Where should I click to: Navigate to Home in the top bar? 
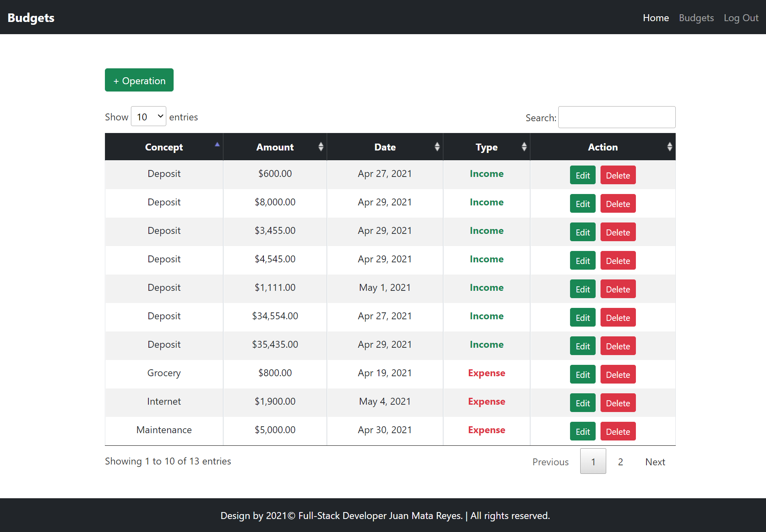pos(655,17)
